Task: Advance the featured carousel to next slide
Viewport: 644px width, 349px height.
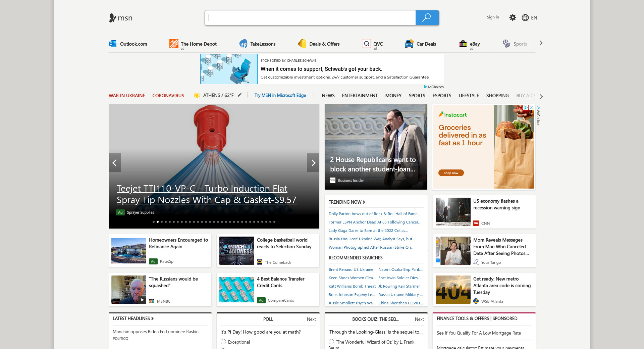Action: [313, 163]
